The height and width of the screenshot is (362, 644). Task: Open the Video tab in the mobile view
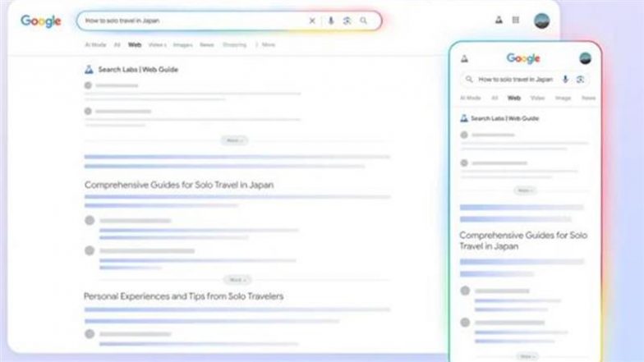[537, 98]
